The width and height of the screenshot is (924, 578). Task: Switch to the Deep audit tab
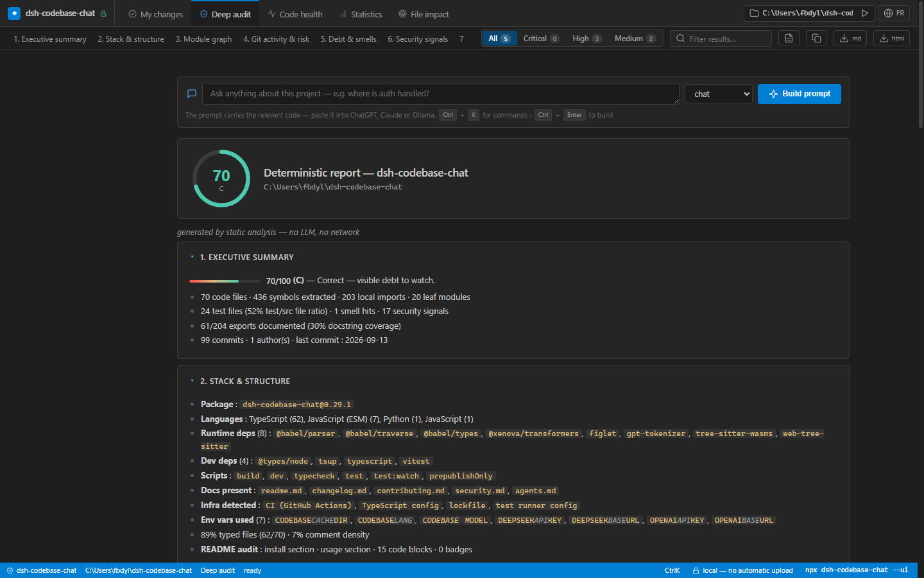click(225, 14)
